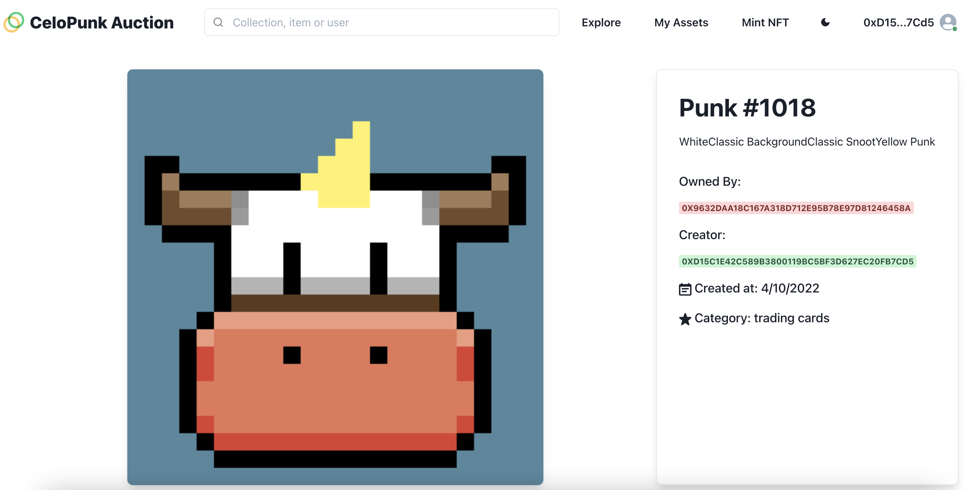Screen dimensions: 980x490
Task: Click the Category: trading cards text
Action: [762, 318]
